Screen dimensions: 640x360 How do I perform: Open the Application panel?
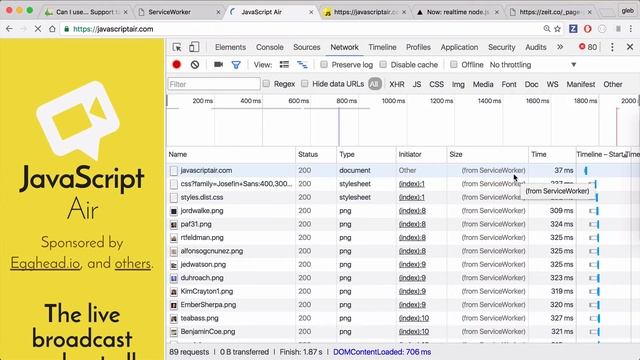(459, 47)
